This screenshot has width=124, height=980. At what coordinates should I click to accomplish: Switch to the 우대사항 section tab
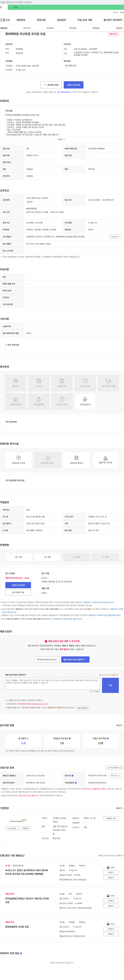tap(50, 28)
